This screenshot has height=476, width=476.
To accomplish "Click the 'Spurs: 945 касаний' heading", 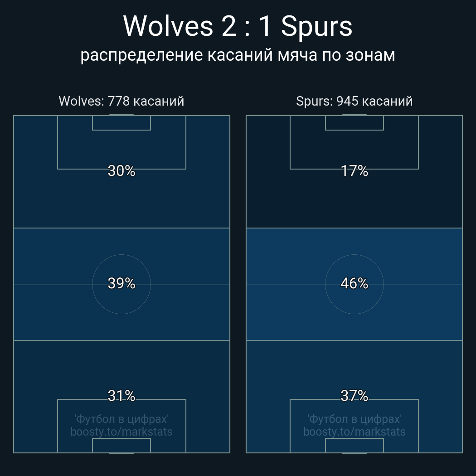I will [354, 101].
